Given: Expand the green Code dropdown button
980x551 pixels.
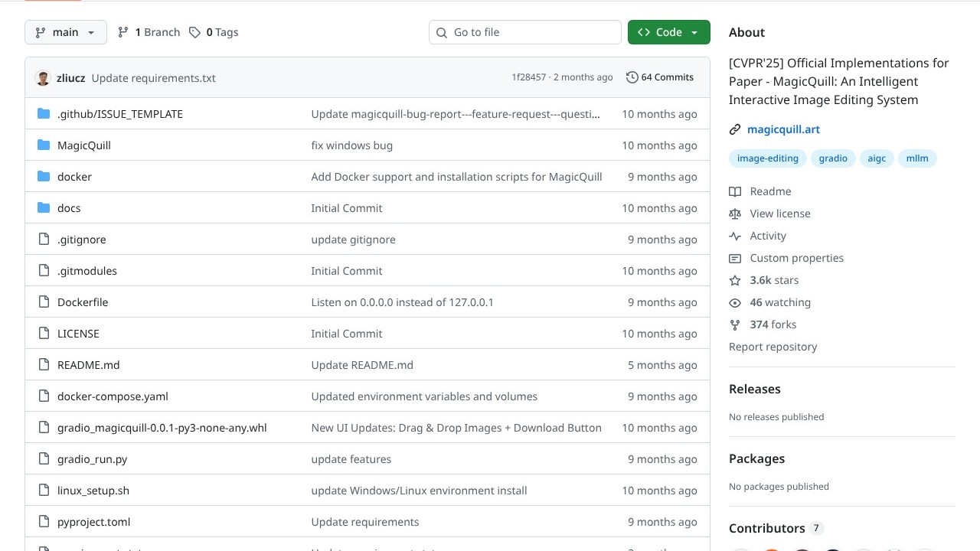Looking at the screenshot, I should [x=668, y=32].
